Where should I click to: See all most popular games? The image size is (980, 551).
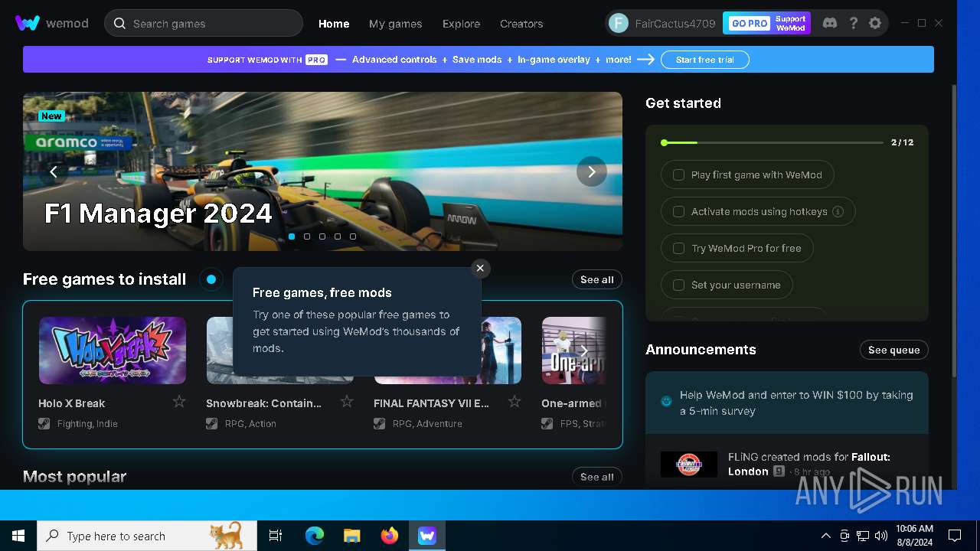pyautogui.click(x=597, y=477)
